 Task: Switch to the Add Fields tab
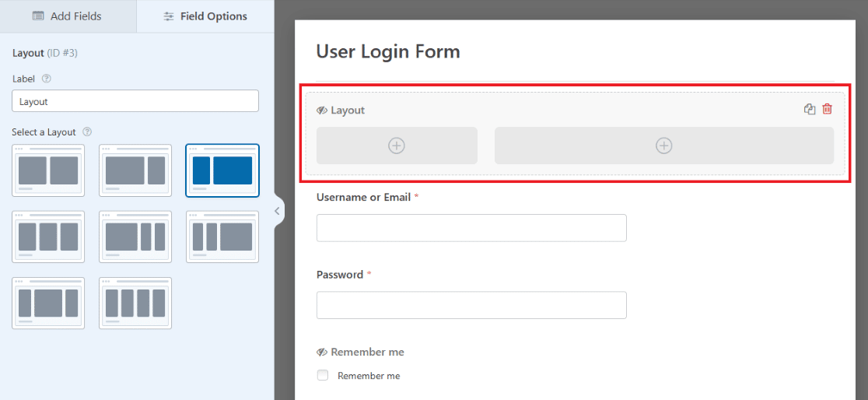pyautogui.click(x=68, y=16)
